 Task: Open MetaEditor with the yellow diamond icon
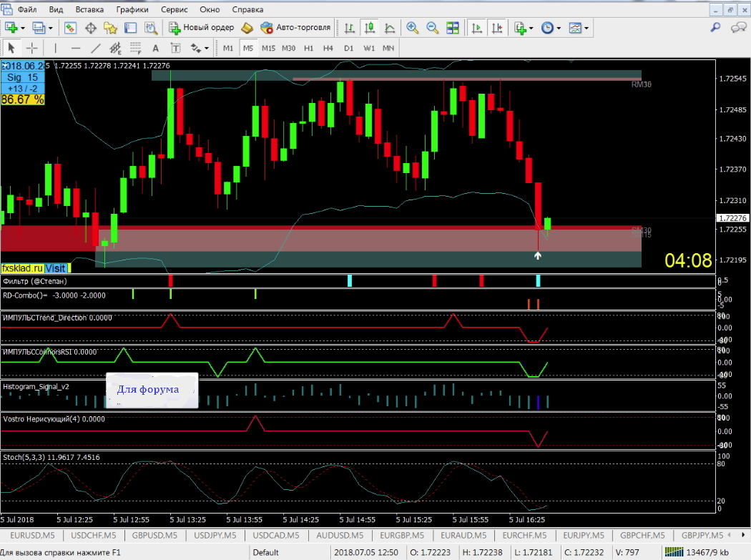tap(247, 28)
